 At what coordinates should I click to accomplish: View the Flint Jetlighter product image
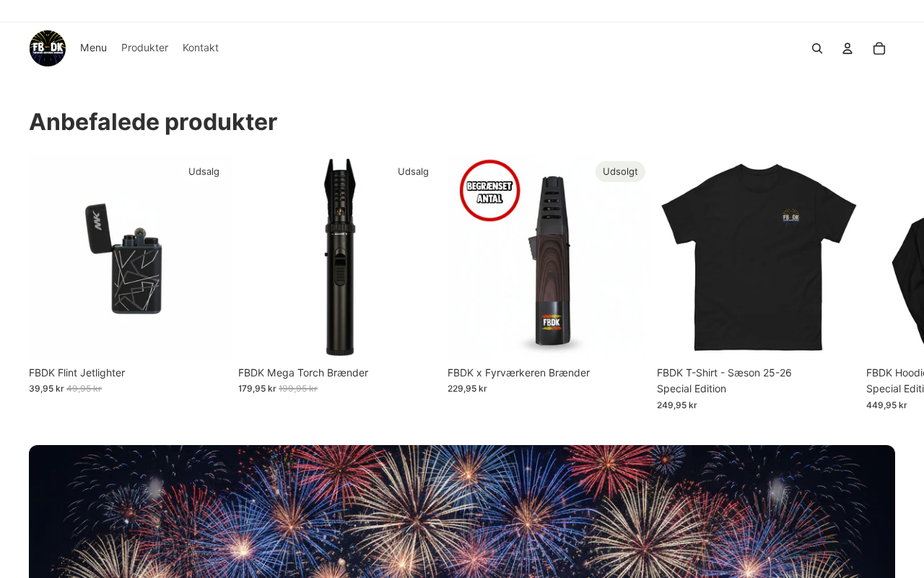130,258
